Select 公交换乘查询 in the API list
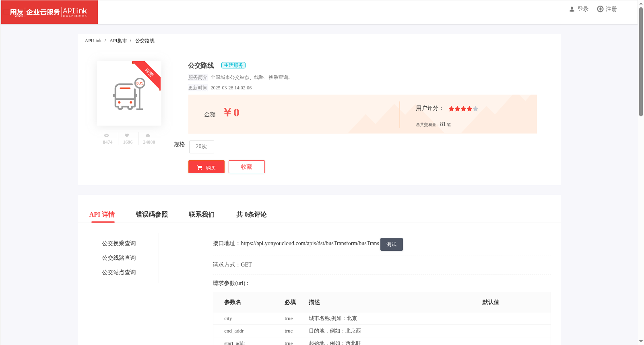644x345 pixels. [119, 243]
